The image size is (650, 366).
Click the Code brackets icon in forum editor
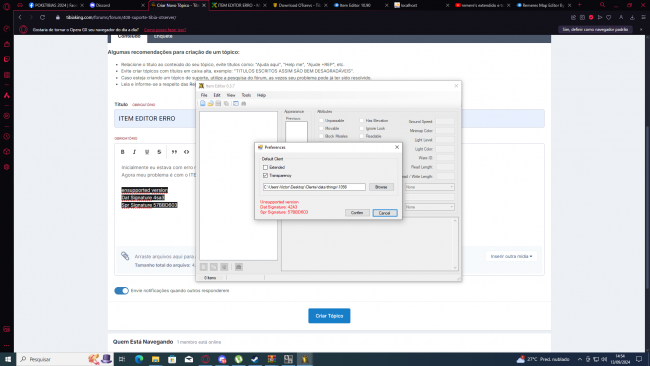pyautogui.click(x=187, y=152)
